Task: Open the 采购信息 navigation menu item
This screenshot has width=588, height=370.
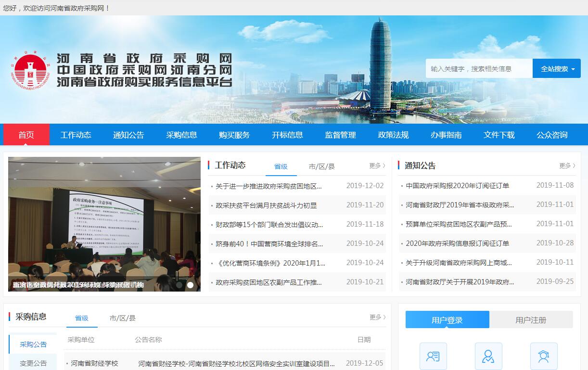Action: pos(181,135)
